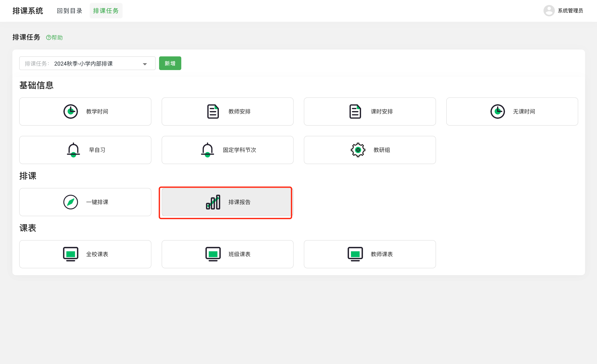
Task: Open the 排课报告 bar chart icon
Action: click(213, 202)
